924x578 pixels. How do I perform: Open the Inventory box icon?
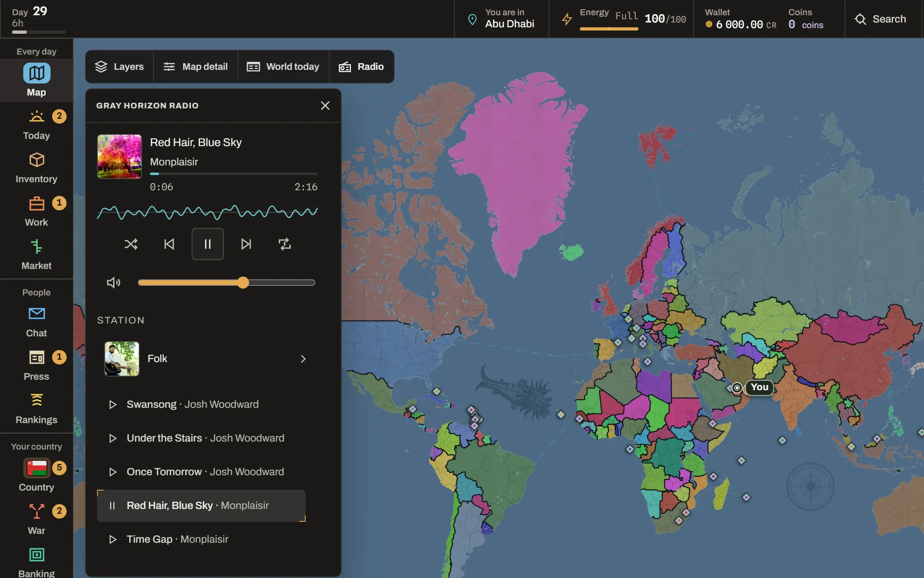pyautogui.click(x=36, y=160)
